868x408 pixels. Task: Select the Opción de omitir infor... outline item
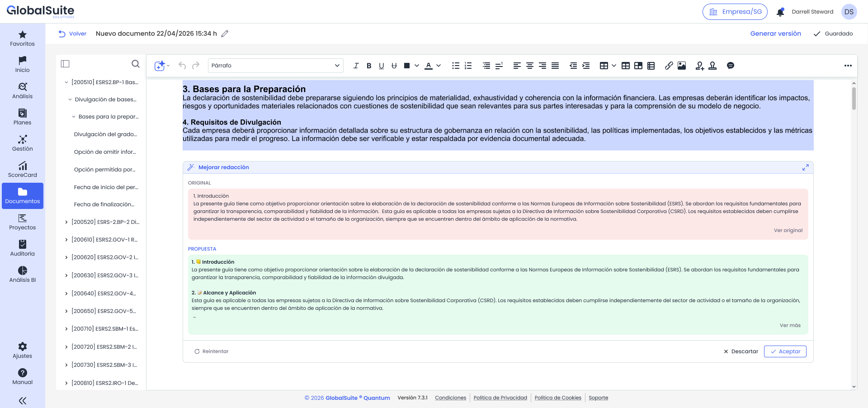pyautogui.click(x=105, y=152)
